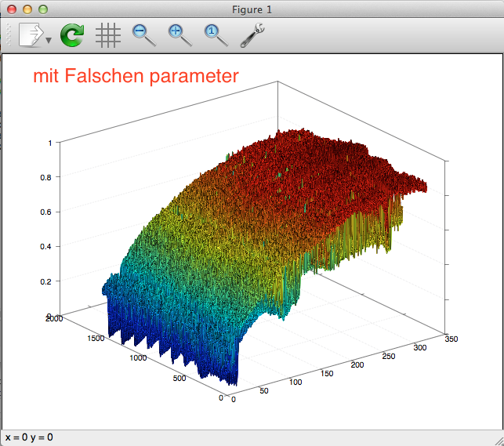This screenshot has width=504, height=446.
Task: Apply autoscale using the magnifier labeled 1
Action: 216,34
